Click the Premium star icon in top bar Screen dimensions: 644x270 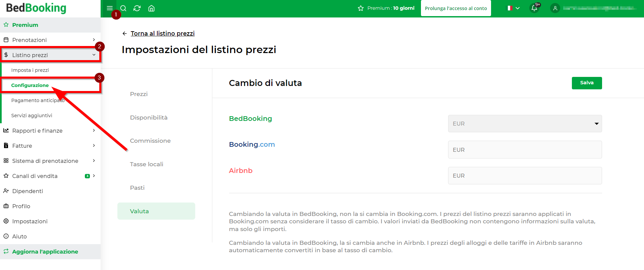361,8
